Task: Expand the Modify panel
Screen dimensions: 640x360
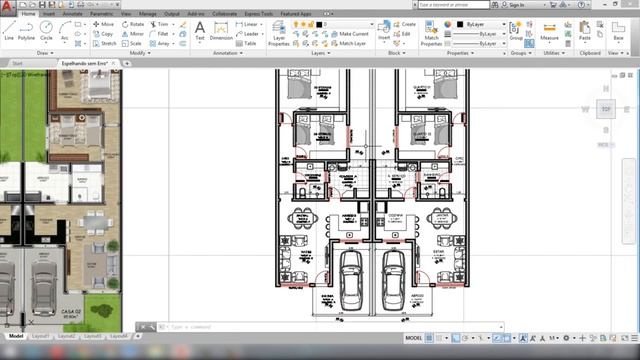Action: click(140, 53)
